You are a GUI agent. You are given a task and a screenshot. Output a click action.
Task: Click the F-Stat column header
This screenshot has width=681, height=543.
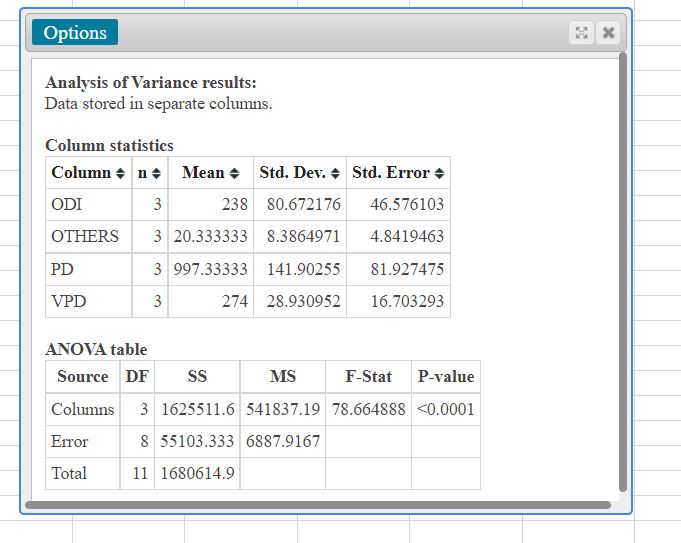coord(368,377)
